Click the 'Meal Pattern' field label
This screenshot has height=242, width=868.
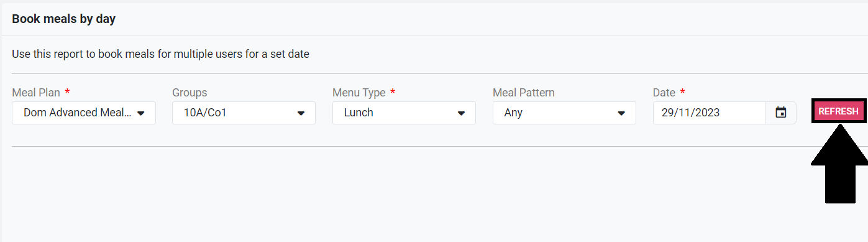tap(524, 93)
